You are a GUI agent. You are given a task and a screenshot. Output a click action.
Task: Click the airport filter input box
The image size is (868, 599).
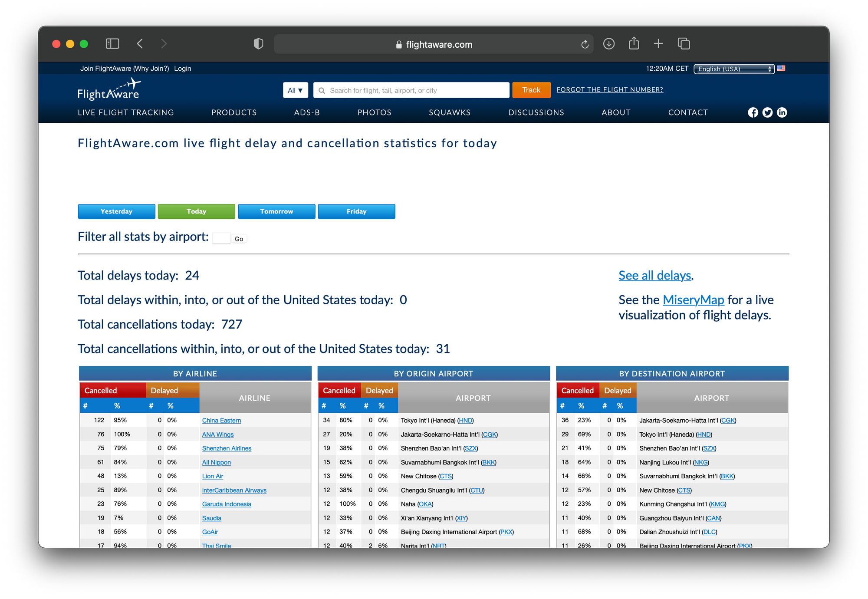[x=221, y=238]
